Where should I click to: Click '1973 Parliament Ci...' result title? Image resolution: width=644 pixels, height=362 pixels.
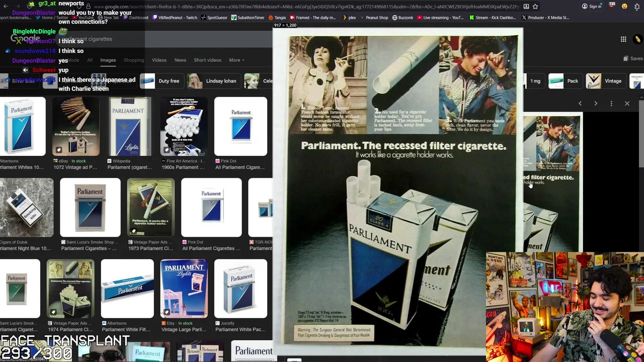[150, 248]
